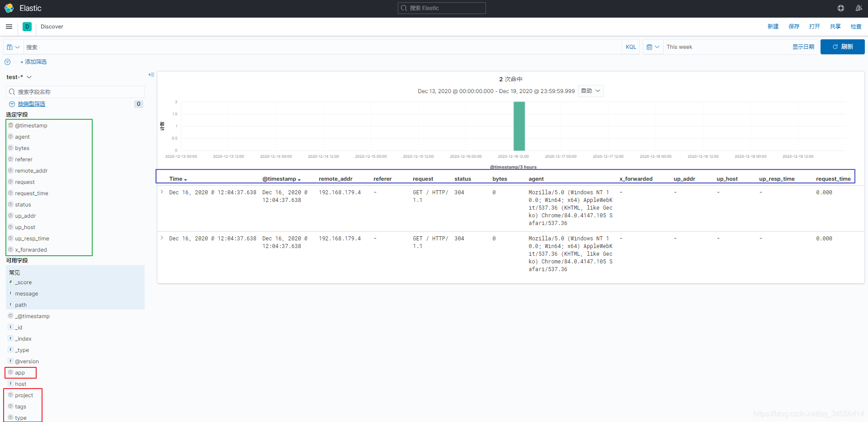The height and width of the screenshot is (422, 868).
Task: Click the Discover breadcrumb
Action: (52, 27)
